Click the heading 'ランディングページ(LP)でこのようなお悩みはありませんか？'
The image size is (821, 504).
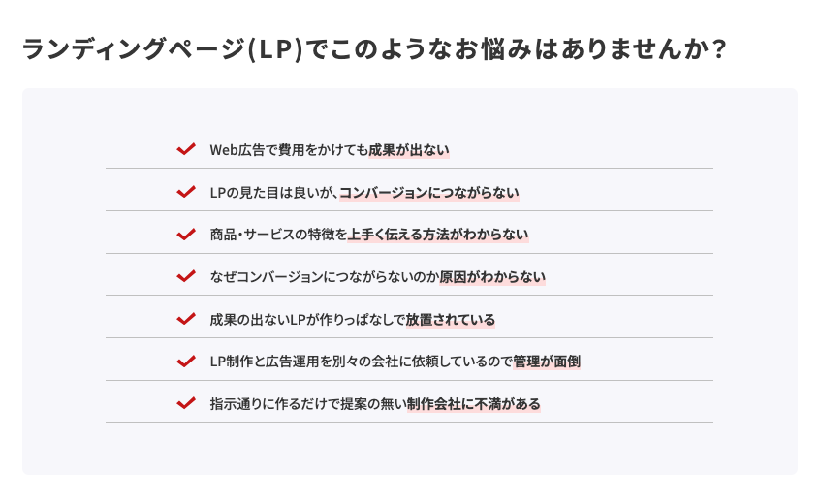coord(374,49)
